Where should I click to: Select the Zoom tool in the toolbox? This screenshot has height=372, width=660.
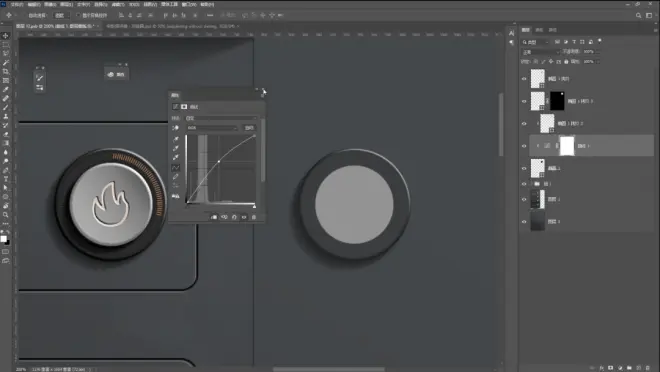point(5,215)
